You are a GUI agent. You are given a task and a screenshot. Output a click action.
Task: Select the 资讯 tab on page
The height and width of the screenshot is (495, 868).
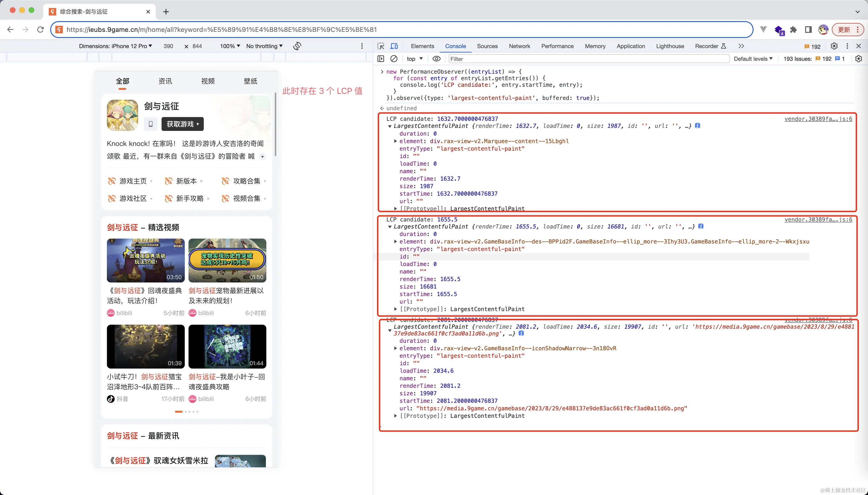pyautogui.click(x=165, y=81)
